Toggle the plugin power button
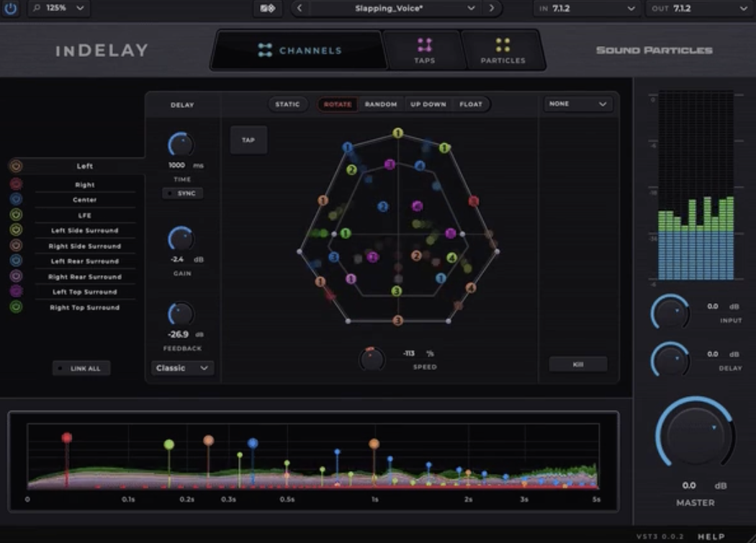This screenshot has width=756, height=543. 10,8
